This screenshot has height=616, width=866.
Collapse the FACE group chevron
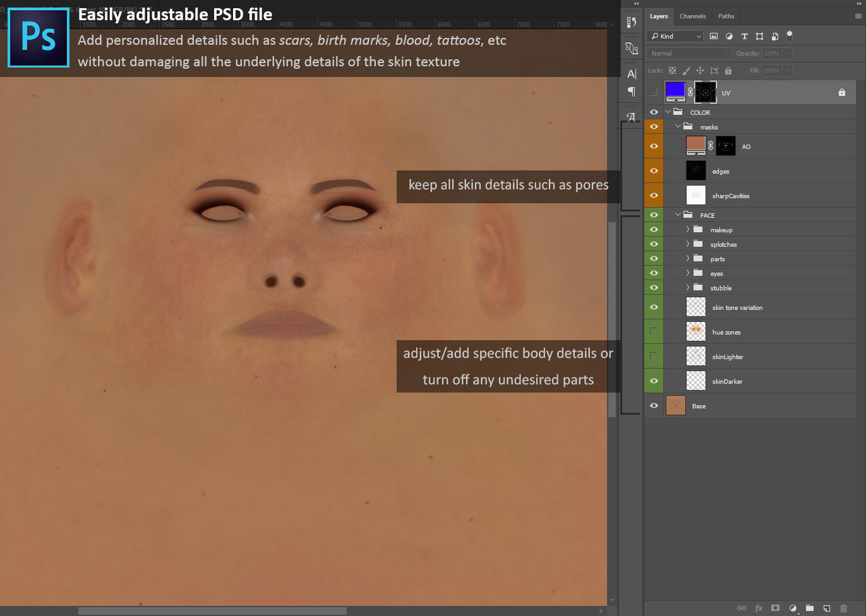(x=678, y=215)
